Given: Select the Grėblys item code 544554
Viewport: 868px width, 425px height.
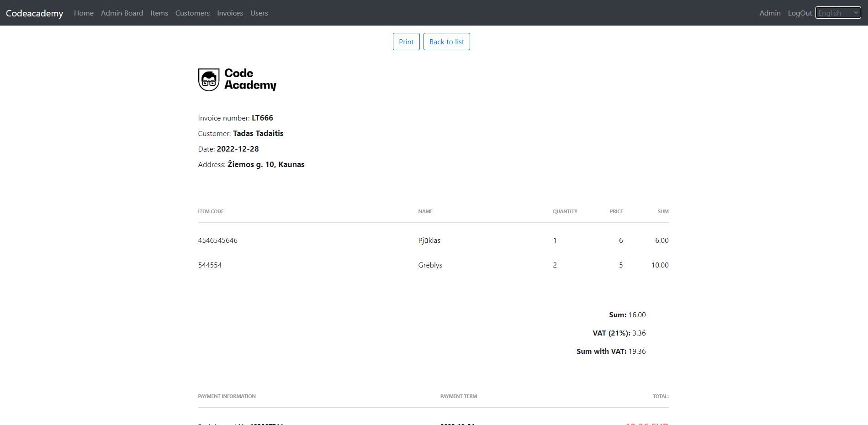Looking at the screenshot, I should tap(210, 265).
